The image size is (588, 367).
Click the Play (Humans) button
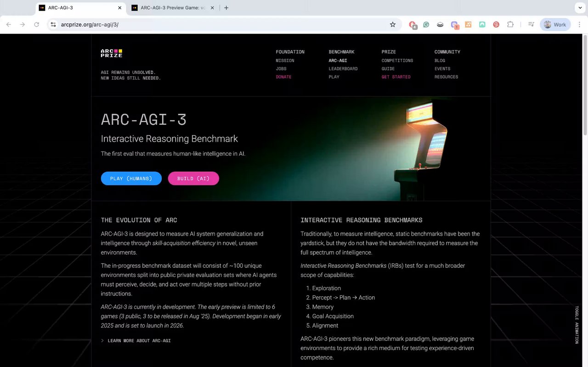point(131,178)
